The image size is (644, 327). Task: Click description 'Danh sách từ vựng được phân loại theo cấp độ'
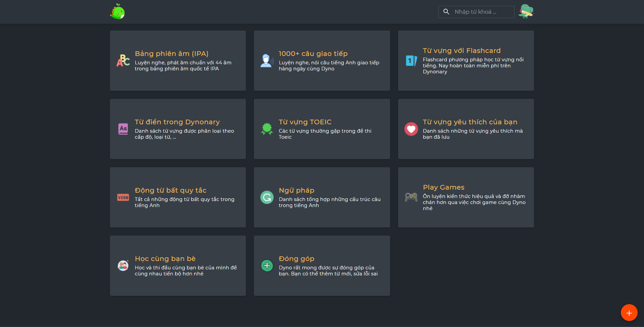[x=184, y=134]
